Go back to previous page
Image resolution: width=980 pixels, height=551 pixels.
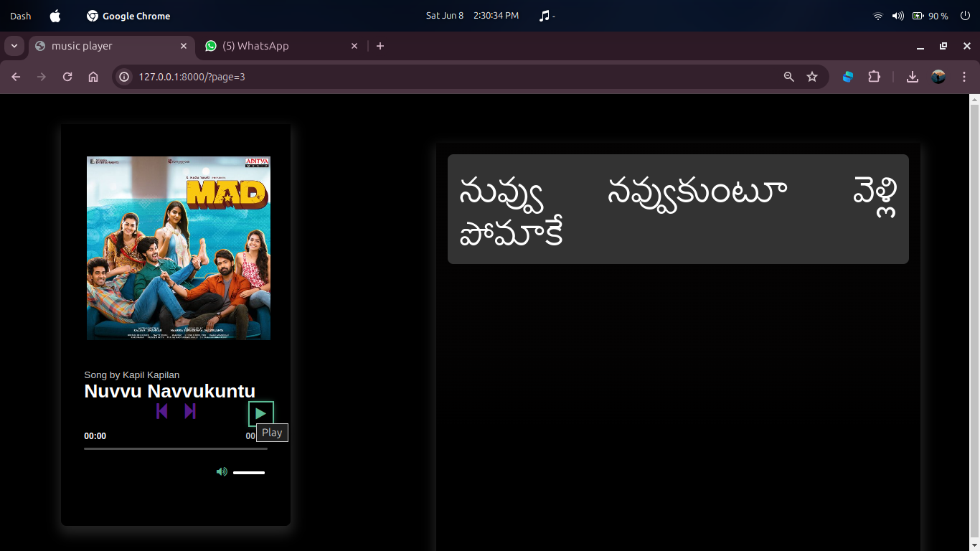click(16, 77)
